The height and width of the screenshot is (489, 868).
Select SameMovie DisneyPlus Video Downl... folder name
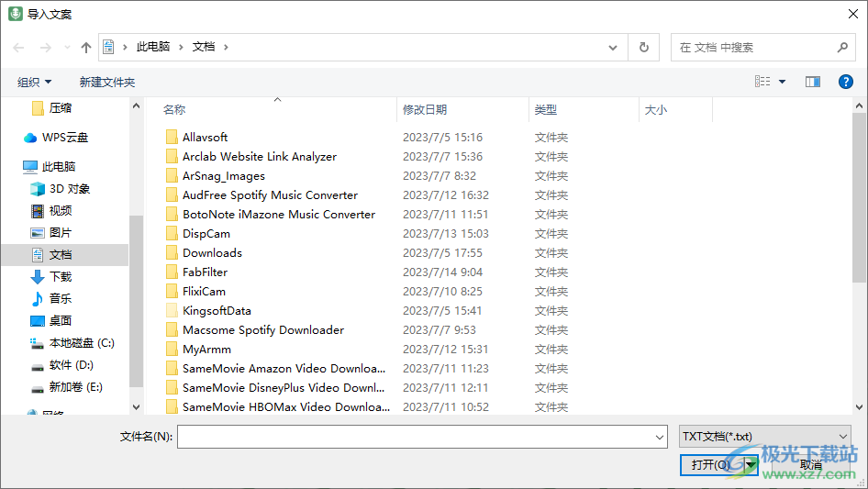pyautogui.click(x=284, y=388)
